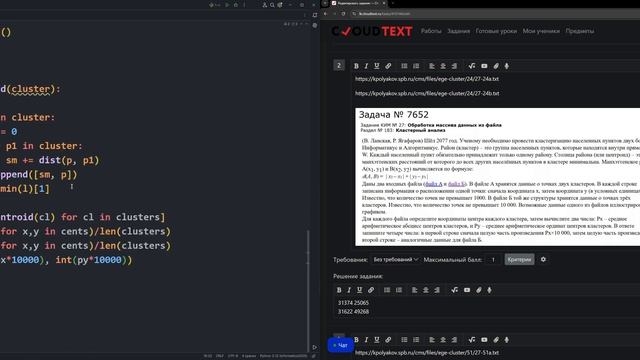This screenshot has width=640, height=360.
Task: Start debugging from the IDE toolbar
Action: pyautogui.click(x=236, y=5)
